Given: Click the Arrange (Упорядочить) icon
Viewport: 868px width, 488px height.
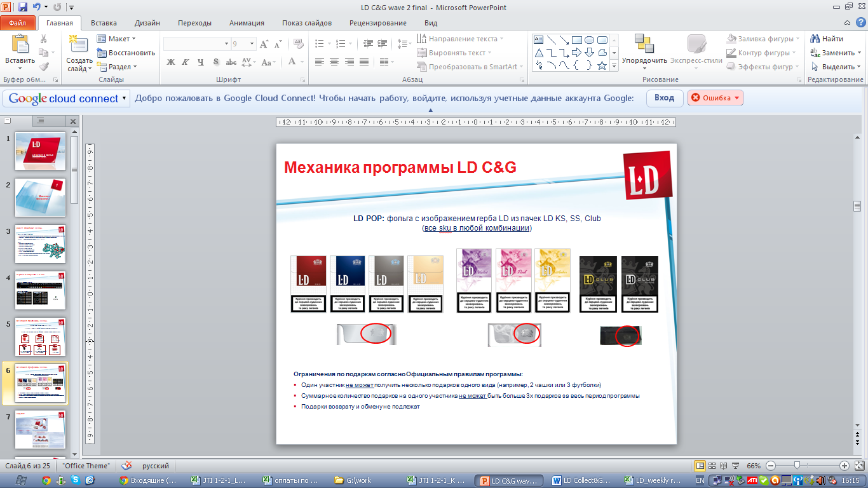Looking at the screenshot, I should (644, 44).
